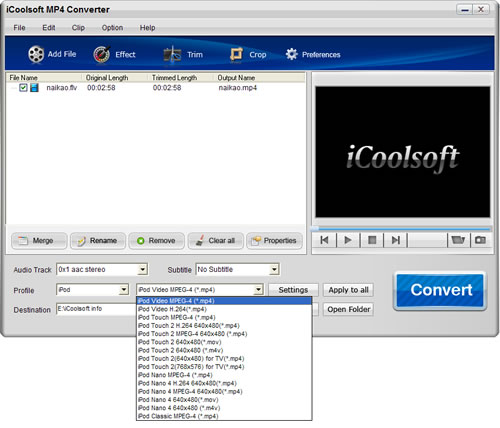The height and width of the screenshot is (428, 500).
Task: Jump to previous frame in player
Action: coord(324,240)
